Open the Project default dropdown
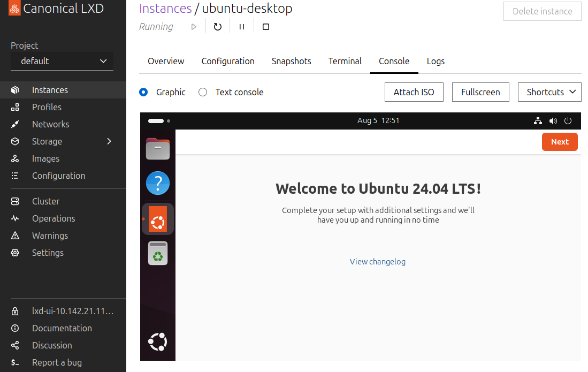 point(62,61)
